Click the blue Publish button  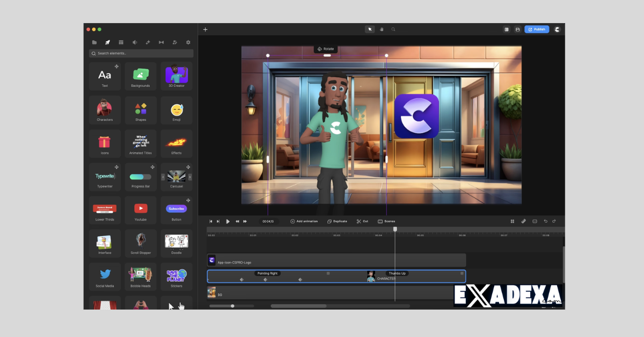(537, 29)
